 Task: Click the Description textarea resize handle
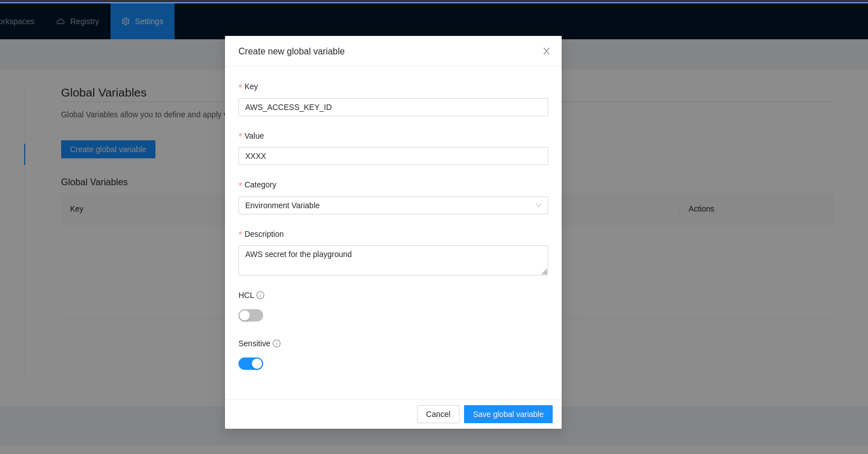[544, 272]
